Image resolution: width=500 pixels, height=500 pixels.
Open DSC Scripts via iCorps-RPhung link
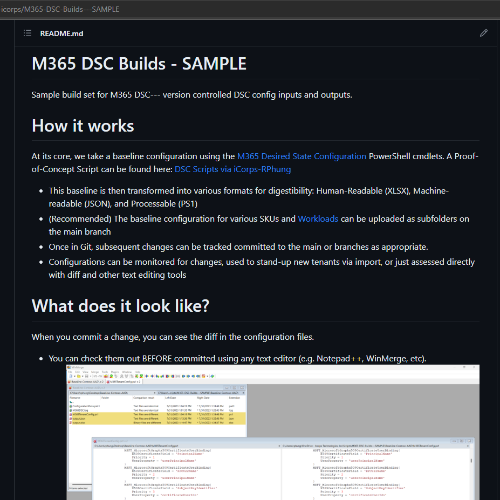tap(233, 169)
